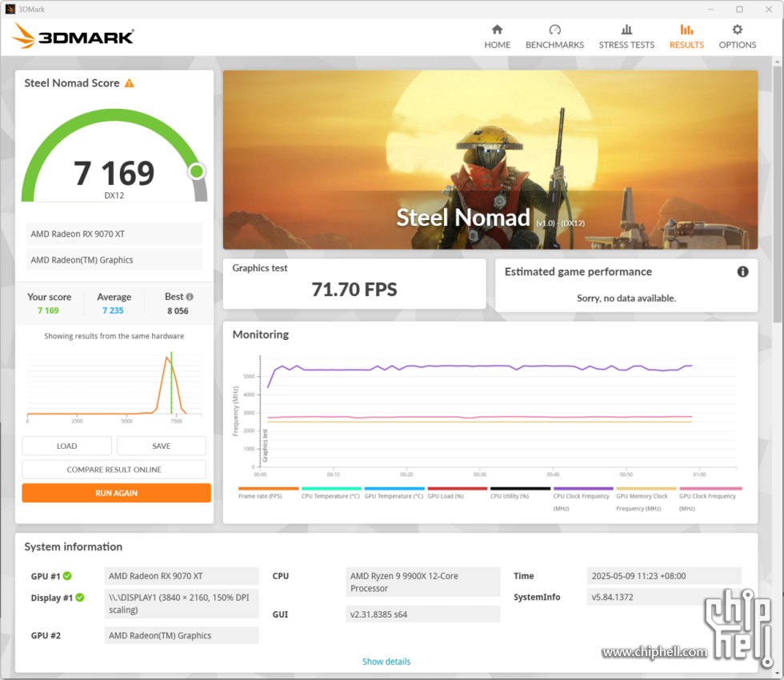Click the green score gauge indicator dot
This screenshot has height=680, width=784.
(197, 171)
